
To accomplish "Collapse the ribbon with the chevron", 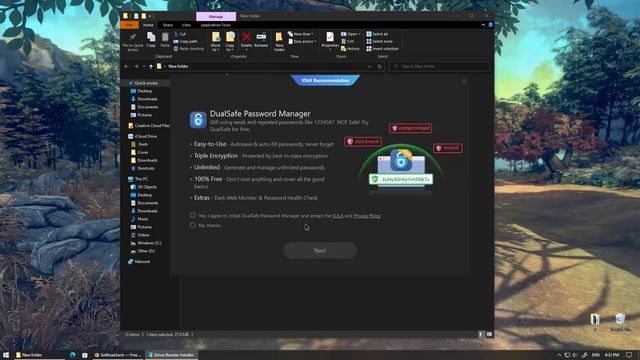I will click(x=483, y=25).
